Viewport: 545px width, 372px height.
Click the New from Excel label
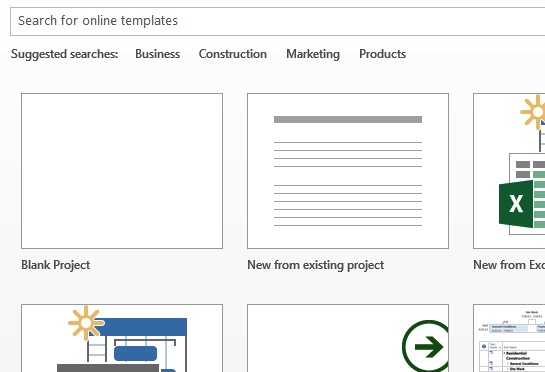(x=509, y=265)
